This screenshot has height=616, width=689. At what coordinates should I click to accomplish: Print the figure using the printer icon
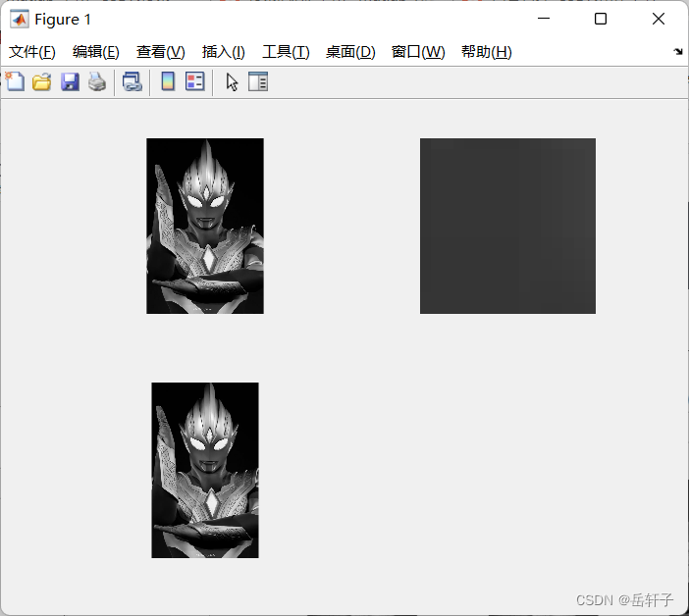coord(97,81)
